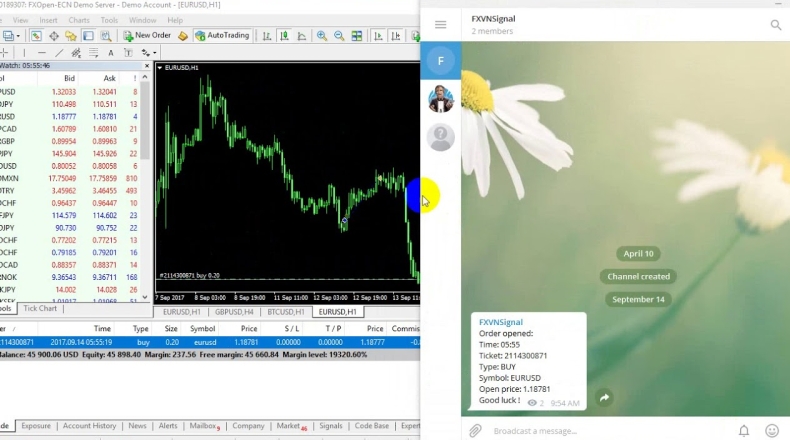Open Telegram hamburger menu
The height and width of the screenshot is (440, 790).
(x=440, y=24)
